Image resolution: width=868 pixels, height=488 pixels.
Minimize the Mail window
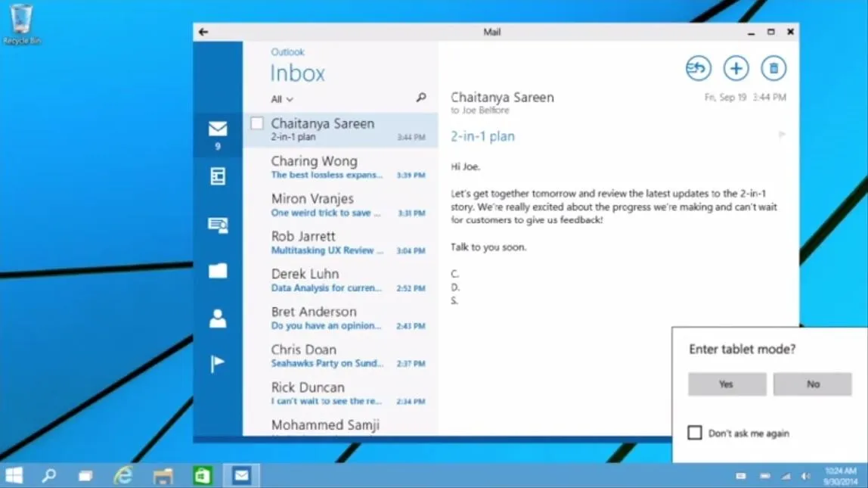pyautogui.click(x=751, y=33)
